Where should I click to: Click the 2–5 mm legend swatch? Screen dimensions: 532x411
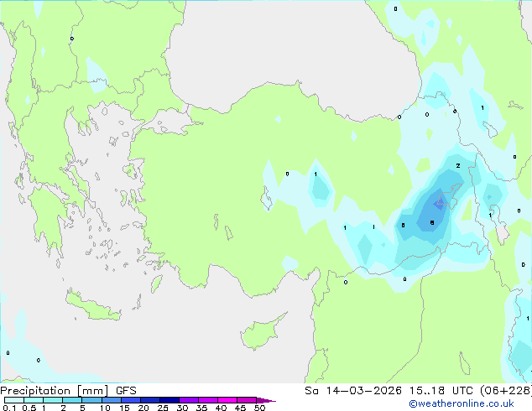click(x=72, y=400)
